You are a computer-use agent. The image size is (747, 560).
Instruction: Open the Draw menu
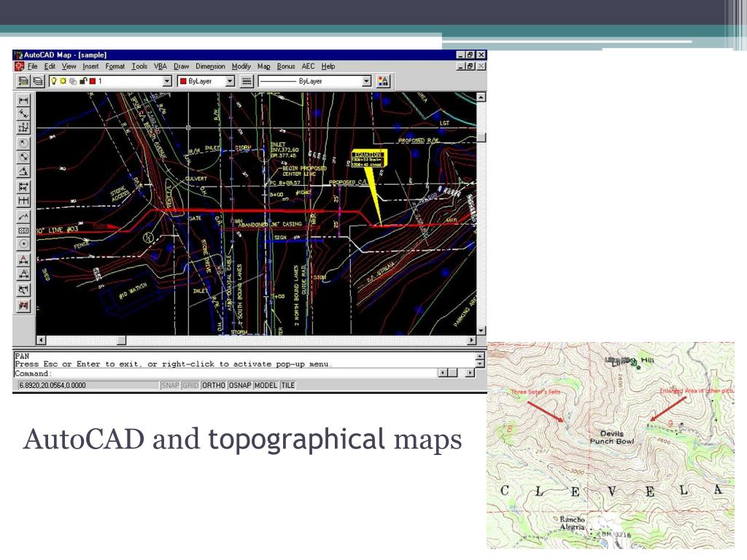click(x=181, y=66)
